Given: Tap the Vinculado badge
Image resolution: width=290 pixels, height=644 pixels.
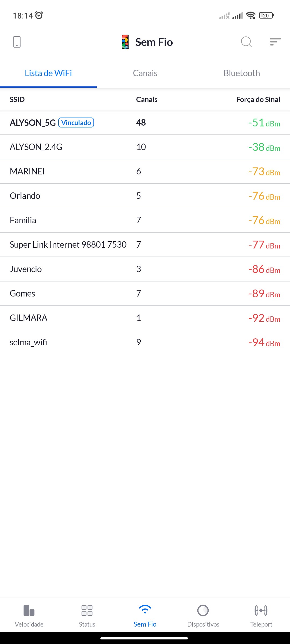Looking at the screenshot, I should 76,123.
